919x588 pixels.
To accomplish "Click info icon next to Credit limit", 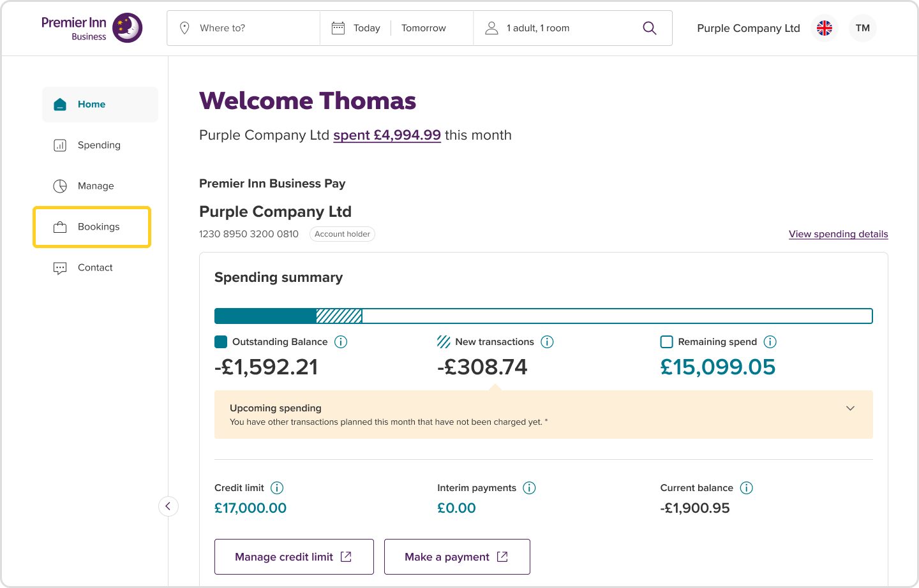I will [x=277, y=488].
